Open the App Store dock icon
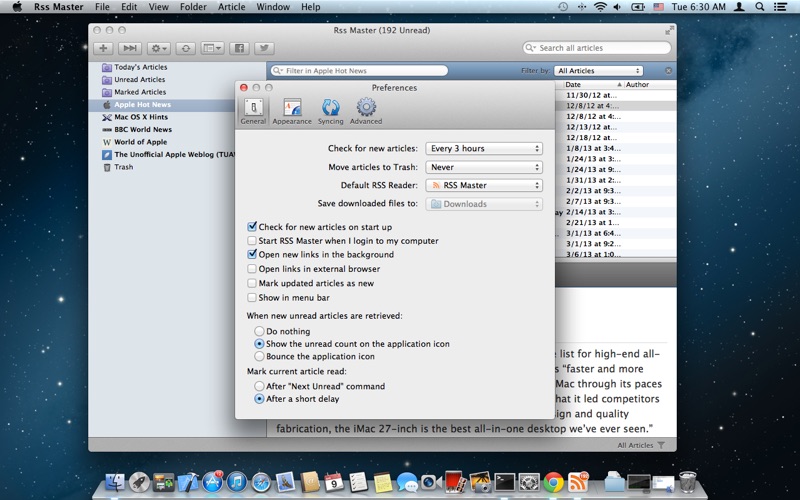The height and width of the screenshot is (500, 800). [x=213, y=482]
